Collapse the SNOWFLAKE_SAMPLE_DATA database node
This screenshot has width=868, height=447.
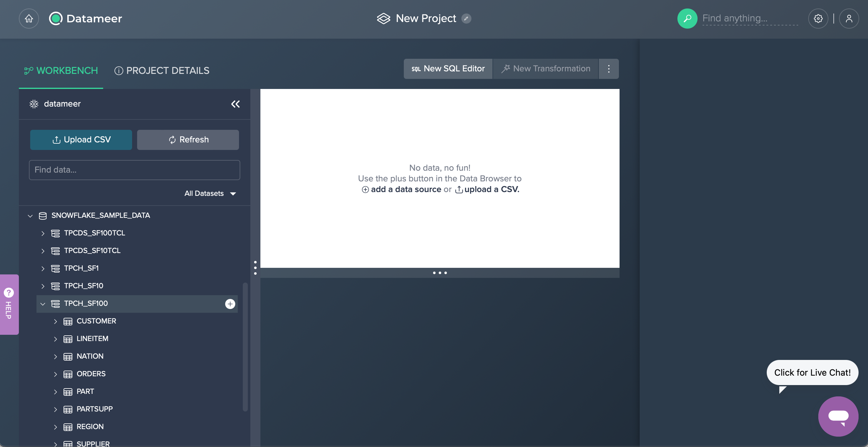pyautogui.click(x=30, y=216)
